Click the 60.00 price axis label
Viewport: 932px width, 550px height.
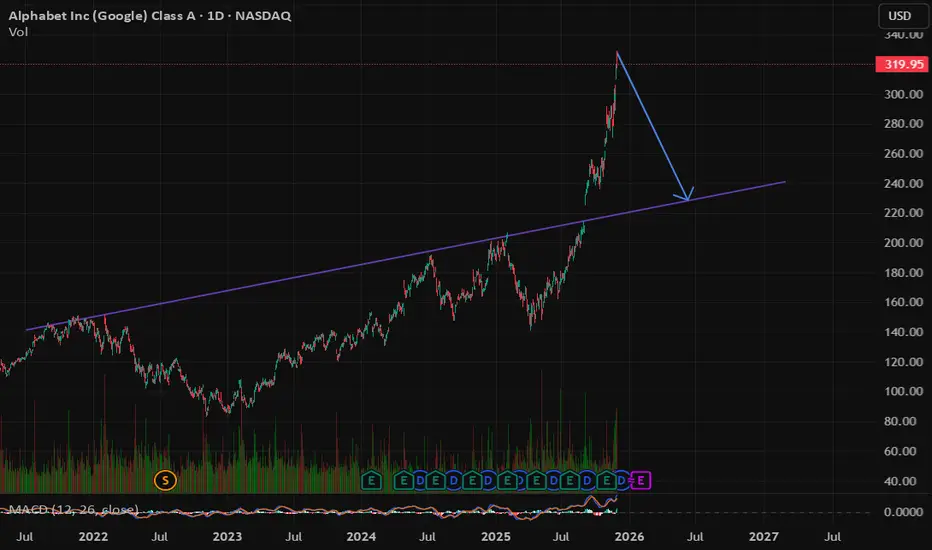(x=900, y=451)
